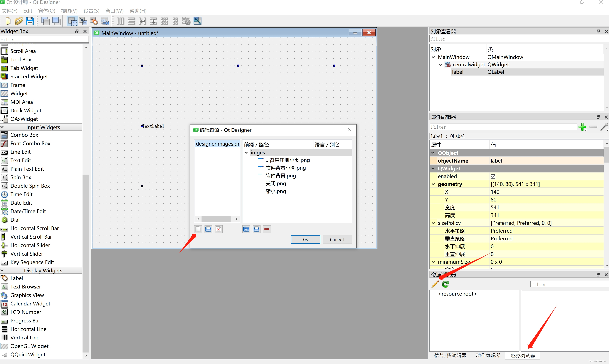Open the Edit menu
609x364 pixels.
tap(28, 11)
